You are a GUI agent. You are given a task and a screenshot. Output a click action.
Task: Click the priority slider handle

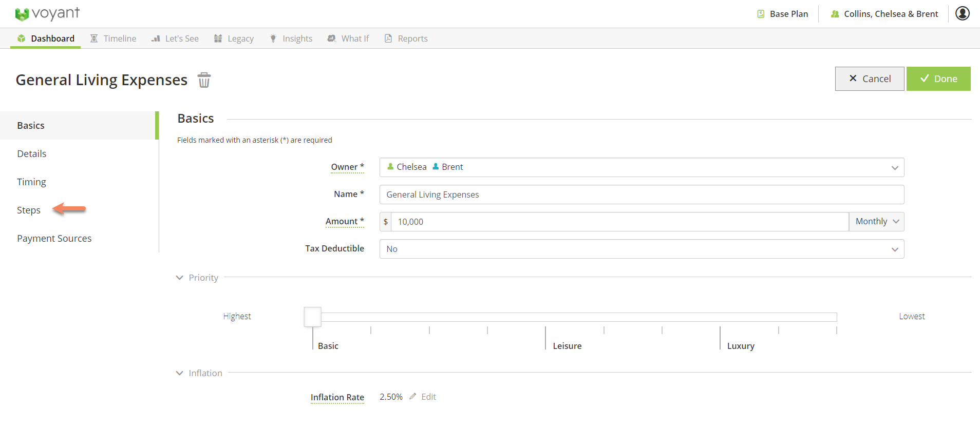tap(312, 317)
